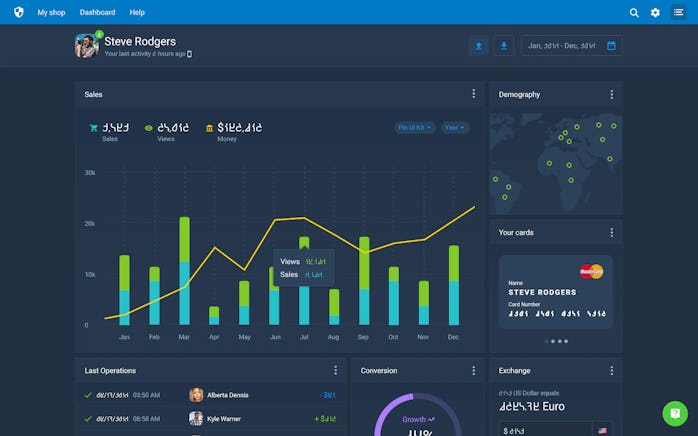
Task: Expand the Year dropdown
Action: (455, 127)
